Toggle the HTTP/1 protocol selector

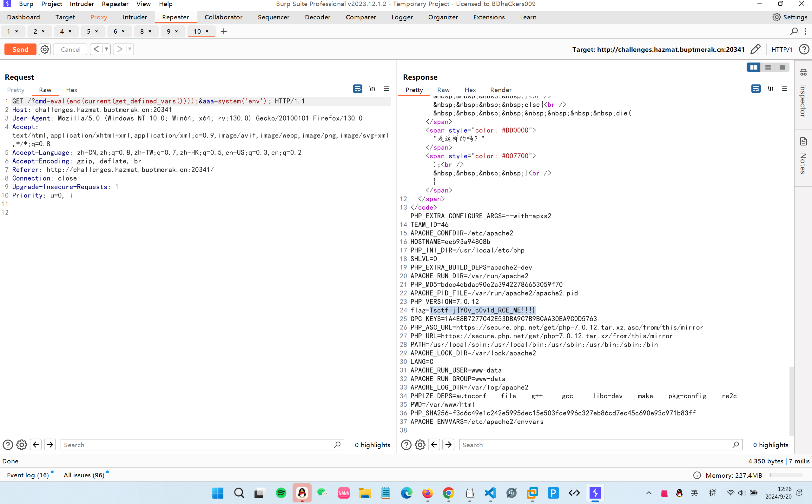(782, 49)
